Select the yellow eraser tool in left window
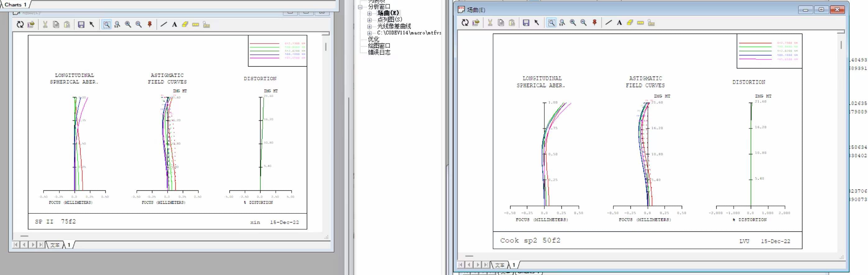 [x=185, y=25]
